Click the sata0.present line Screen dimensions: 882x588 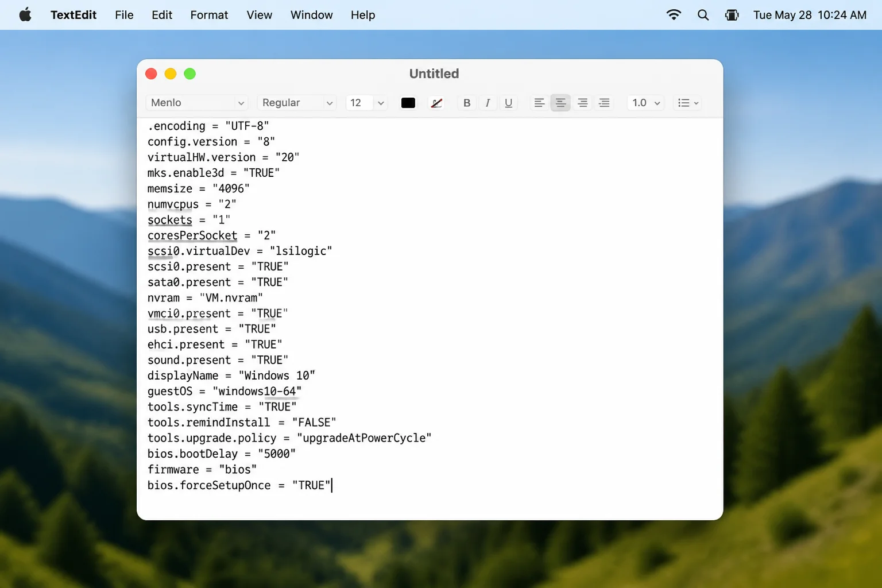[x=218, y=282]
